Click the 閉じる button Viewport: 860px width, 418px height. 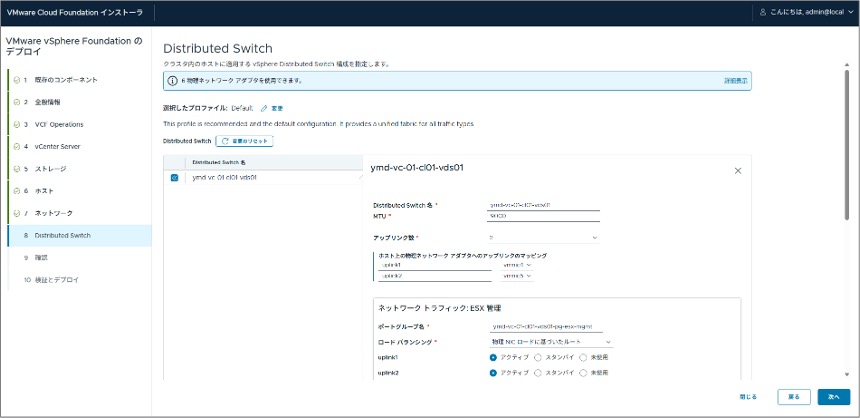(748, 397)
